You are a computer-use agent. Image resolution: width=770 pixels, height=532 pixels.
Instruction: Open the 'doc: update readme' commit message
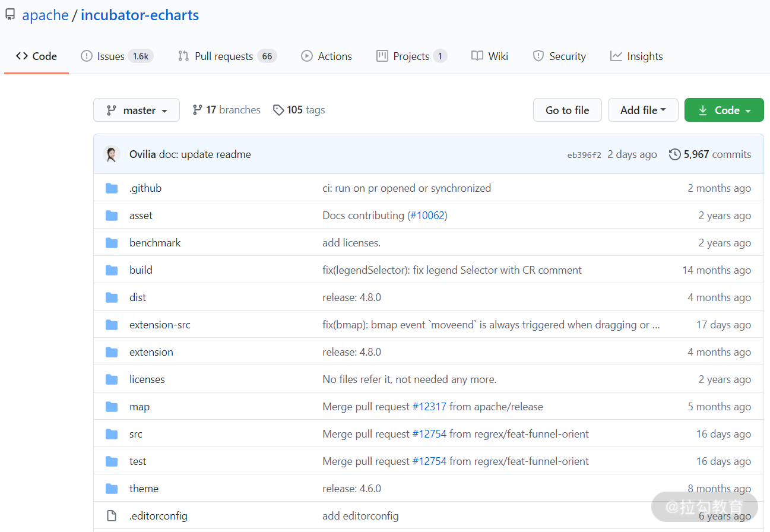tap(205, 154)
